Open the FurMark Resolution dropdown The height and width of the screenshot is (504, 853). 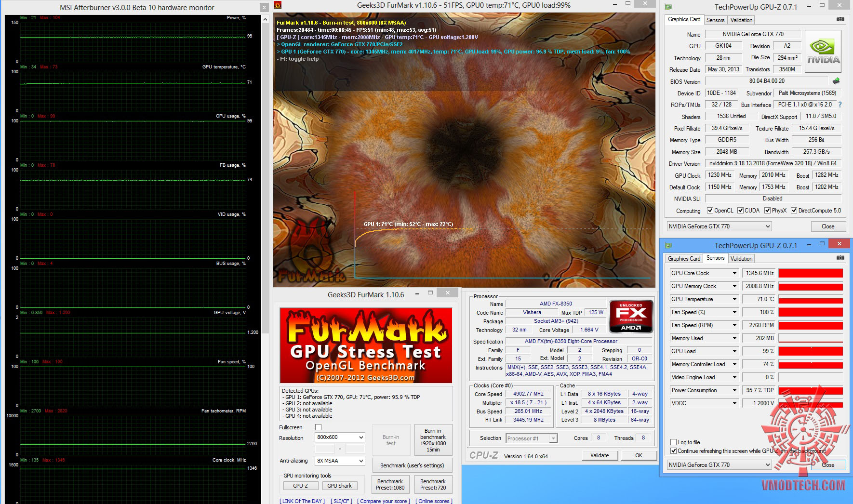(340, 437)
